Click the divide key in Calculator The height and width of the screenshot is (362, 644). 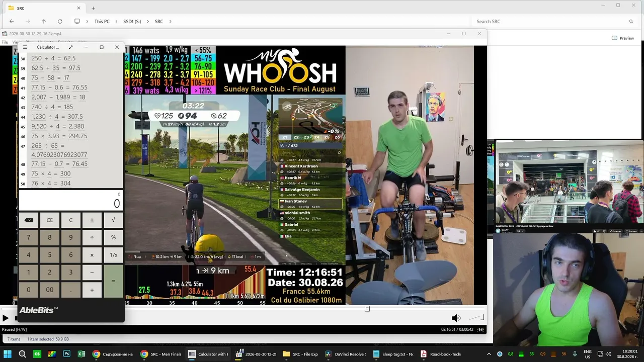92,238
